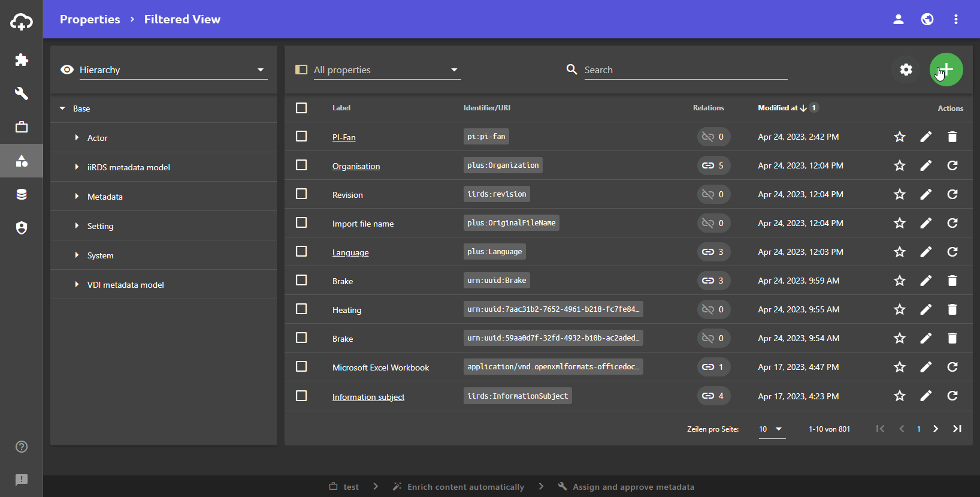Expand the iiRDS metadata model node
The image size is (980, 497).
pyautogui.click(x=77, y=167)
